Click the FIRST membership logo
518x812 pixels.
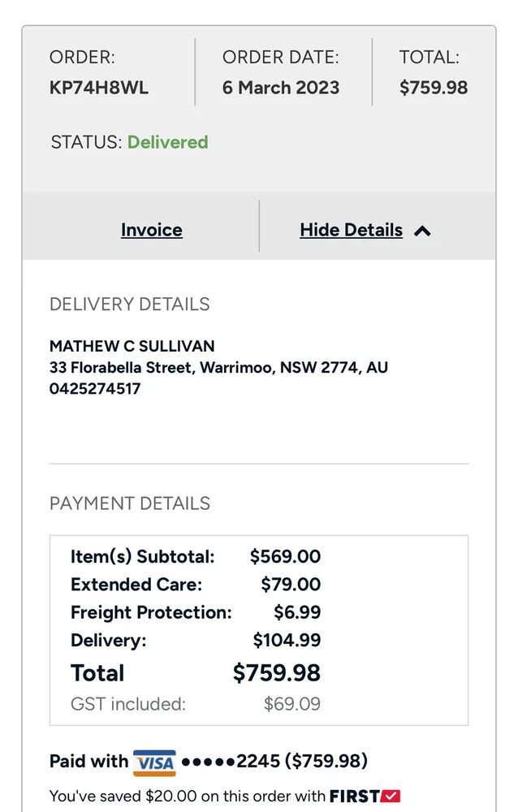click(x=365, y=796)
